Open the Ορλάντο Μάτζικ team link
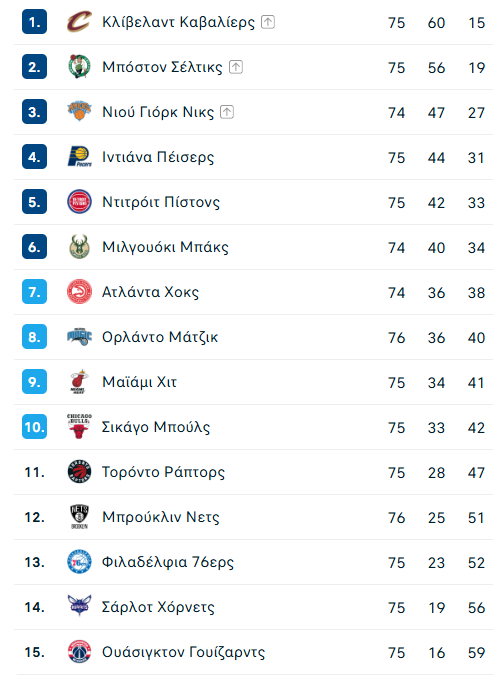Viewport: 493px width, 676px height. click(160, 337)
